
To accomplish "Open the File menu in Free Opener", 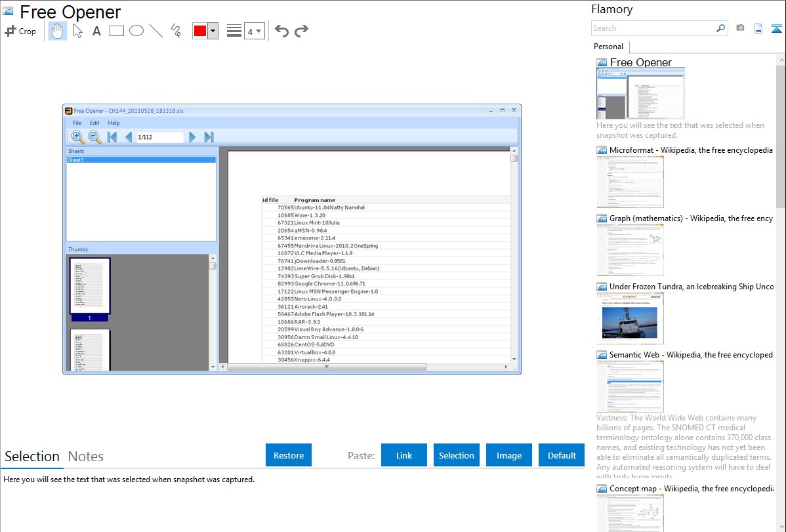I will 77,123.
